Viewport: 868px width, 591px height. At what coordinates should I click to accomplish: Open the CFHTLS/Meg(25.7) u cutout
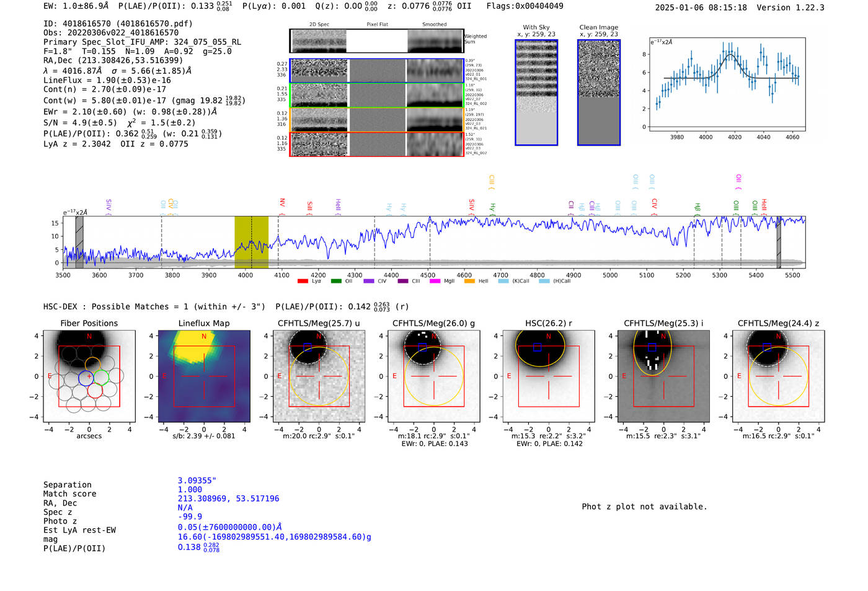[x=319, y=376]
